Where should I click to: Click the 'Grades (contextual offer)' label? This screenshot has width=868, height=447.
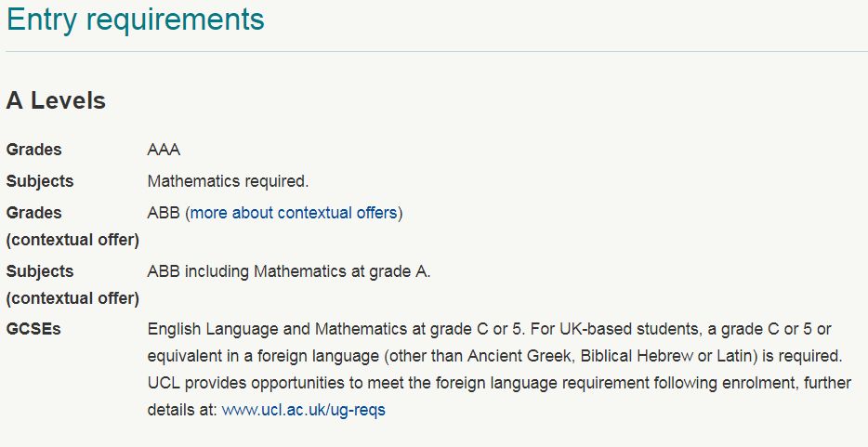pos(72,226)
